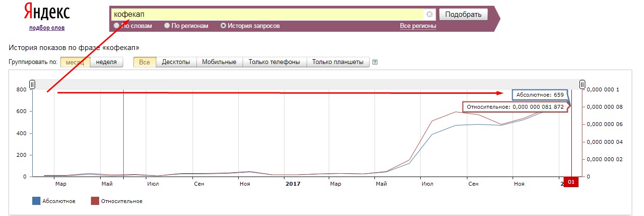Select the 'По словам' radio button
The image size is (644, 216).
tap(116, 26)
